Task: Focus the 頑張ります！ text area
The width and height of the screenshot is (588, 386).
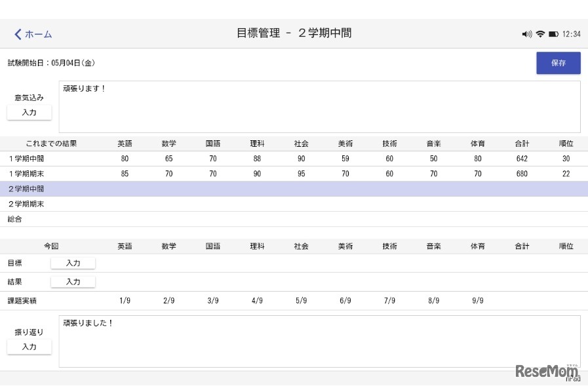Action: 319,107
